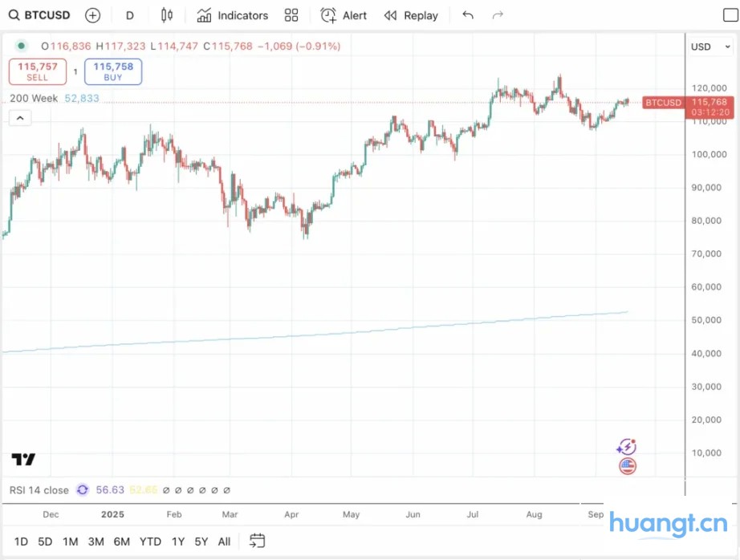Collapse the indicator legend chevron
Image resolution: width=740 pixels, height=560 pixels.
point(20,118)
